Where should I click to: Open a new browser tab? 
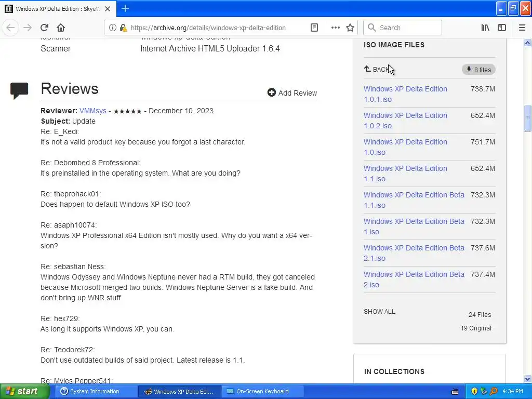(x=125, y=8)
